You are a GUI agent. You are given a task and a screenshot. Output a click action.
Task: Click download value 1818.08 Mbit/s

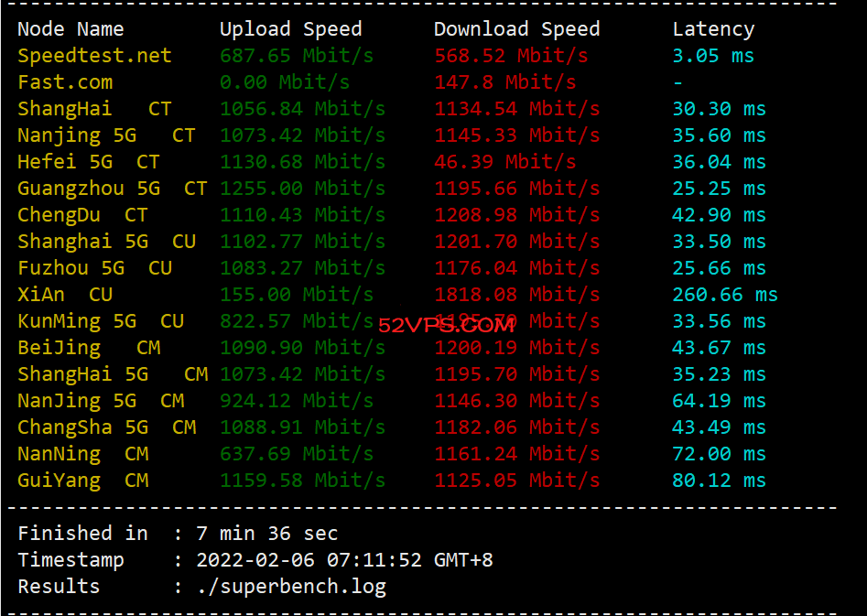pos(517,295)
